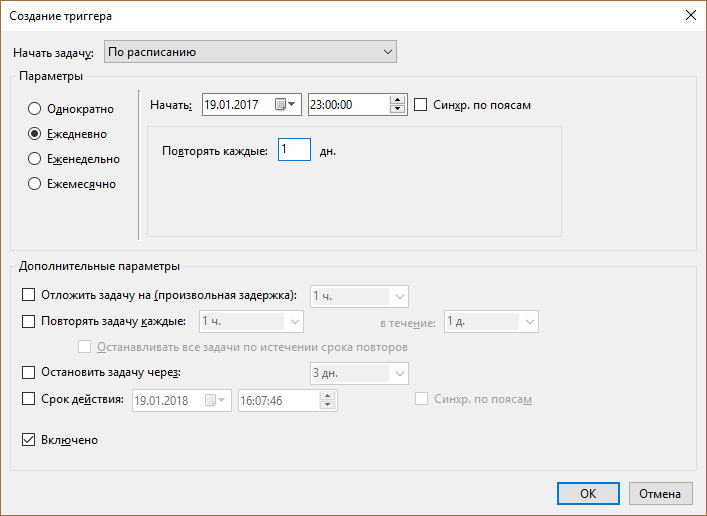Image resolution: width=707 pixels, height=516 pixels.
Task: Check Остановить задачу через option
Action: pyautogui.click(x=28, y=372)
